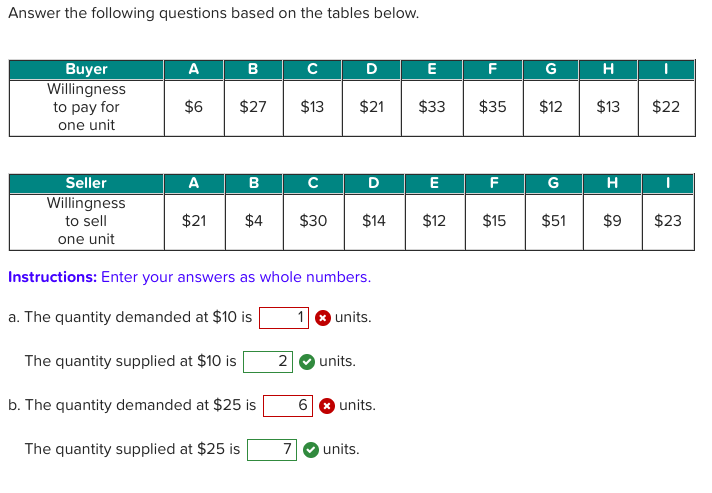Click Seller H's $9 value cell
Viewport: 712px width, 493px height.
pyautogui.click(x=613, y=222)
